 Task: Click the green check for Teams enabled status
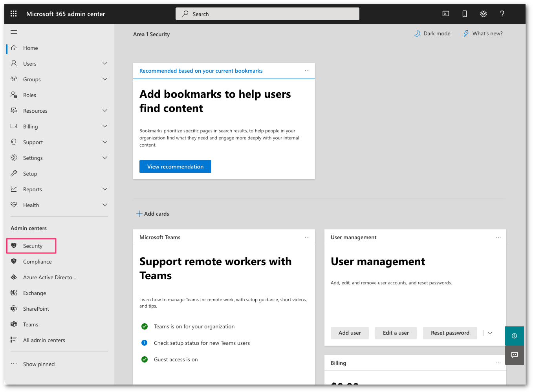(x=144, y=326)
